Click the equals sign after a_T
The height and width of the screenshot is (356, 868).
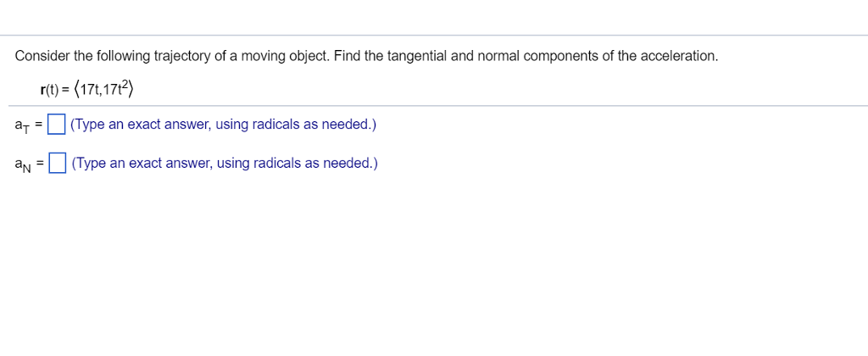click(39, 125)
